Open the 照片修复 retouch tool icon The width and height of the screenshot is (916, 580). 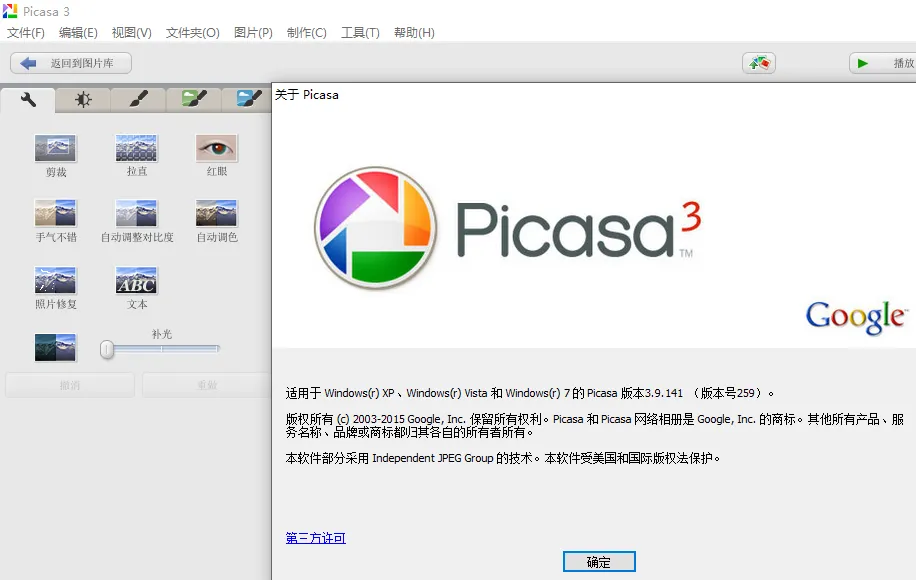pyautogui.click(x=55, y=280)
